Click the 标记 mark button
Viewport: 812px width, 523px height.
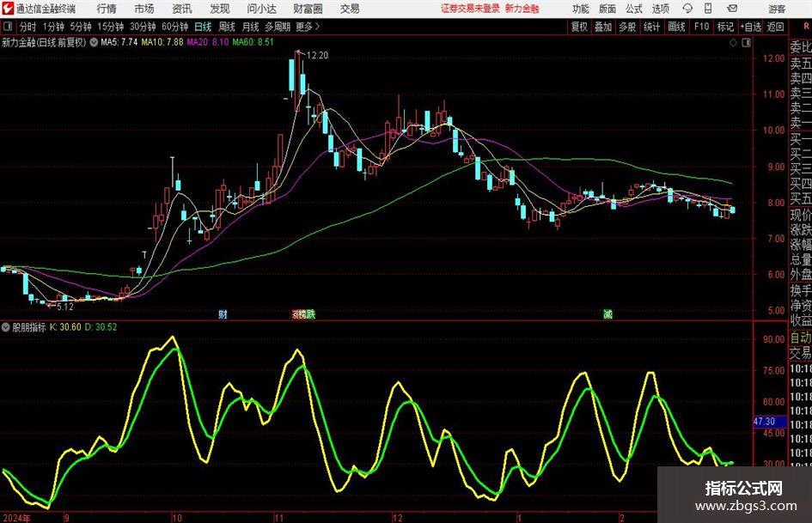coord(725,27)
